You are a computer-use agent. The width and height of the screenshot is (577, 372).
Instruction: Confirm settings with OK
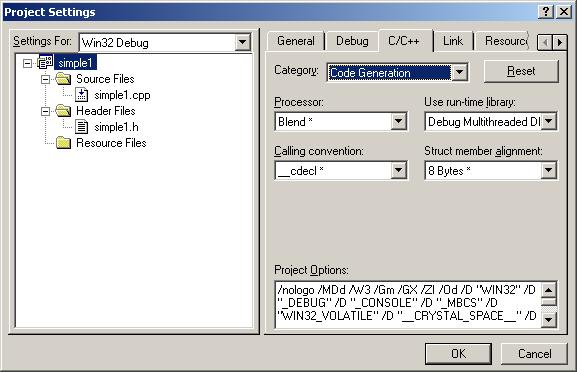459,354
